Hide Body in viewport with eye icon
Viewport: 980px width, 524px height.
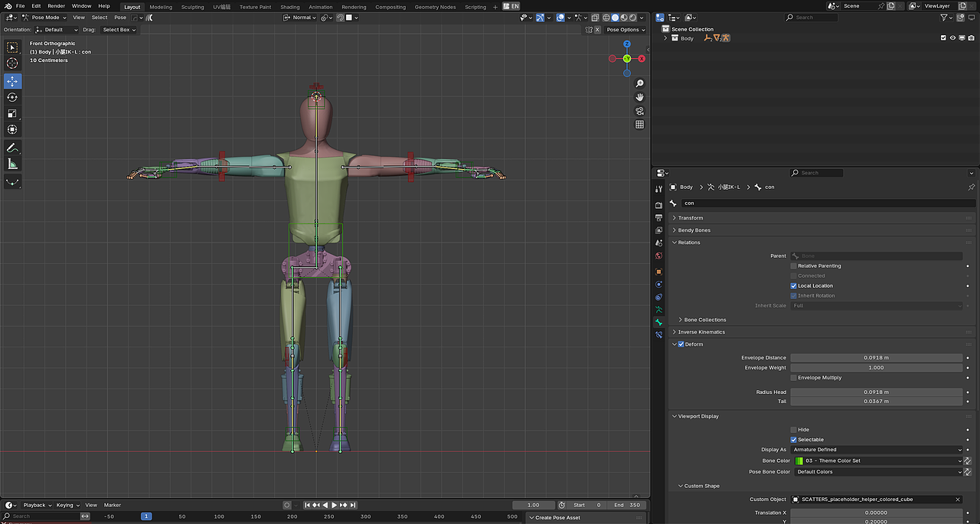tap(952, 37)
